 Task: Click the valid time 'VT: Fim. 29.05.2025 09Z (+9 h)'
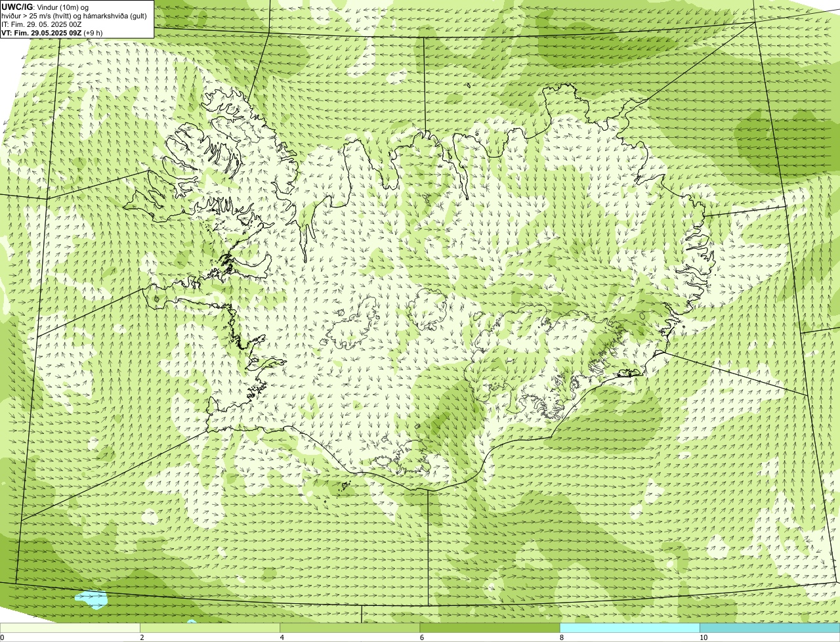click(52, 33)
